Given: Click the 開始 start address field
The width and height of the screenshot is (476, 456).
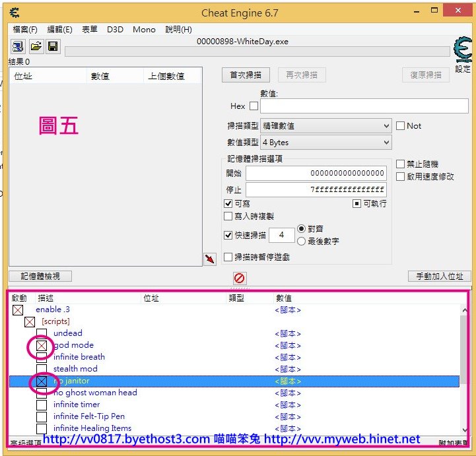Looking at the screenshot, I should (x=316, y=174).
